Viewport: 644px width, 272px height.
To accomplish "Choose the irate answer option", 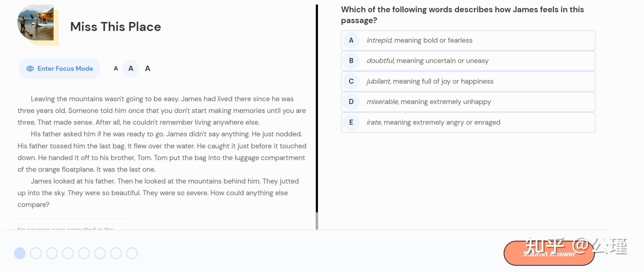I will click(x=468, y=122).
